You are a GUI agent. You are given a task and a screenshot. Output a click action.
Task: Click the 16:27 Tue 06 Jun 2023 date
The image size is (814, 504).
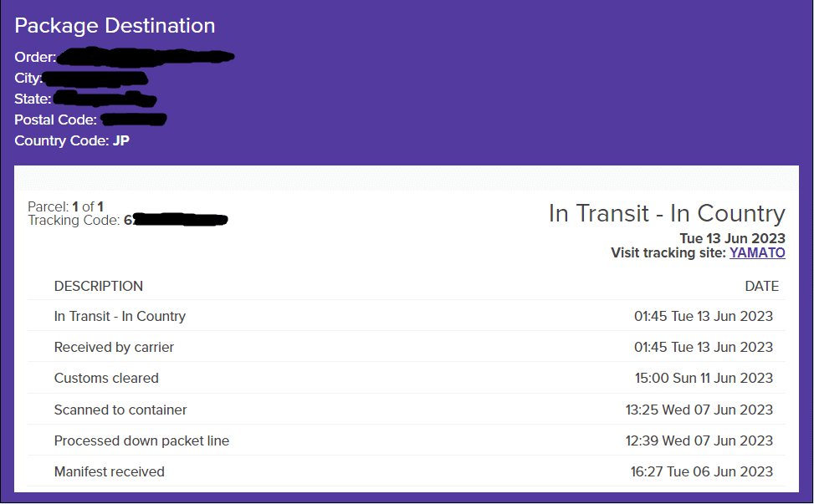[701, 472]
